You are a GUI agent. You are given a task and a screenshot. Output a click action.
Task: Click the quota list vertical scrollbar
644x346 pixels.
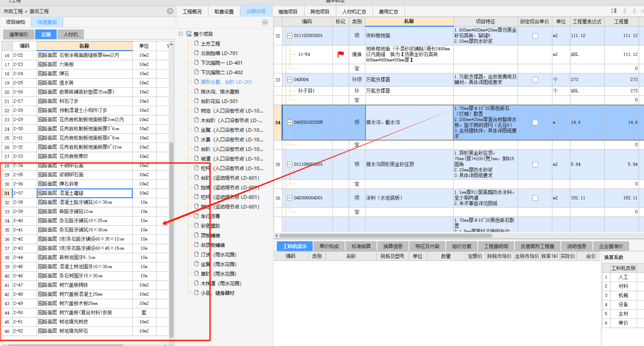click(171, 240)
